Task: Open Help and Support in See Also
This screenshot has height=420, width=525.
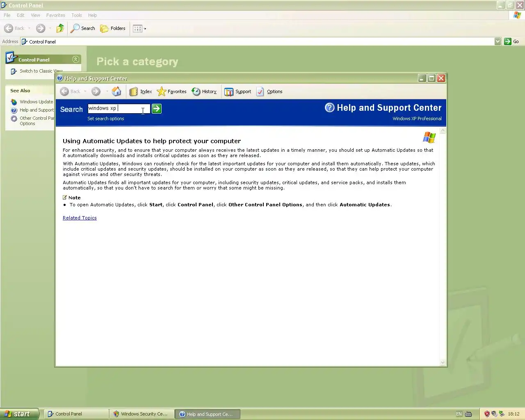Action: pyautogui.click(x=37, y=110)
